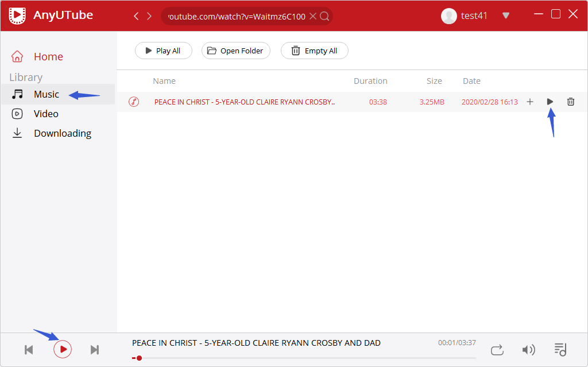The width and height of the screenshot is (588, 367).
Task: Click the playback progress bar
Action: pyautogui.click(x=304, y=358)
